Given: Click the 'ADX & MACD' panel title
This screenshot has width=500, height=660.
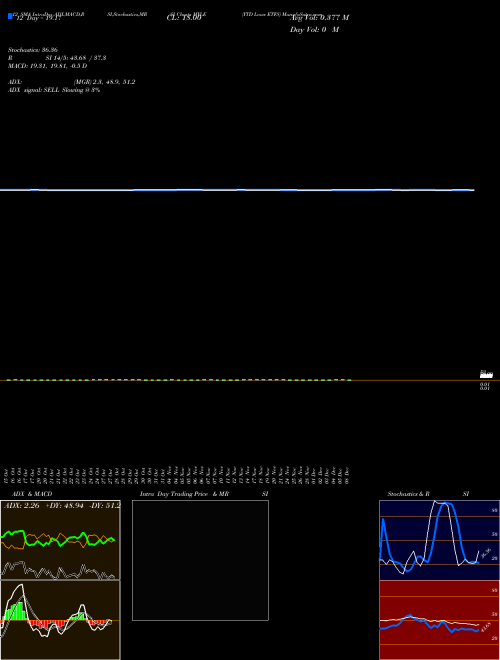Looking at the screenshot, I should (x=32, y=494).
